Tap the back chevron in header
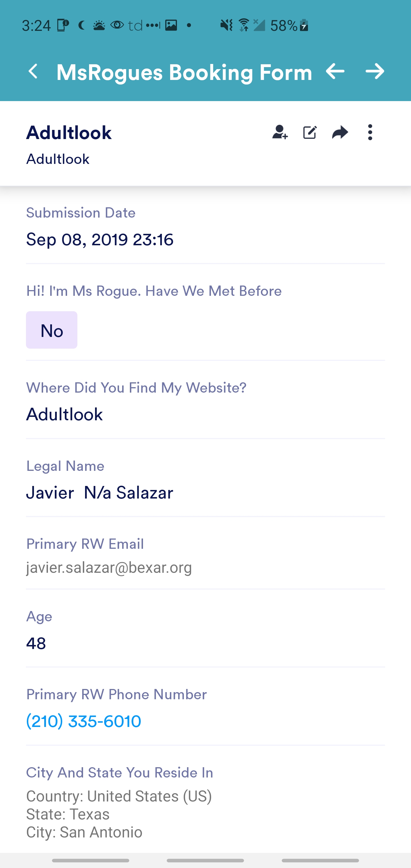Viewport: 411px width, 868px height. tap(33, 71)
